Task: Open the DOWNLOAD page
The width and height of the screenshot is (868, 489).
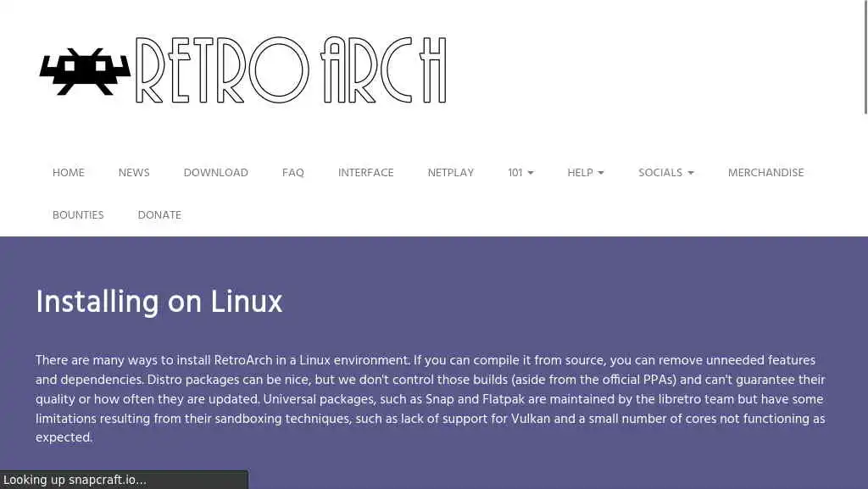Action: pyautogui.click(x=216, y=173)
